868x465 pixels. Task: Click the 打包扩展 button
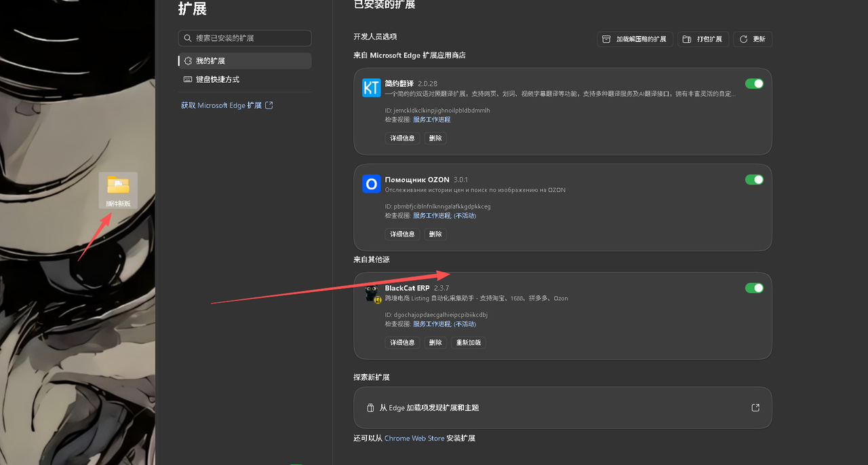[x=703, y=39]
